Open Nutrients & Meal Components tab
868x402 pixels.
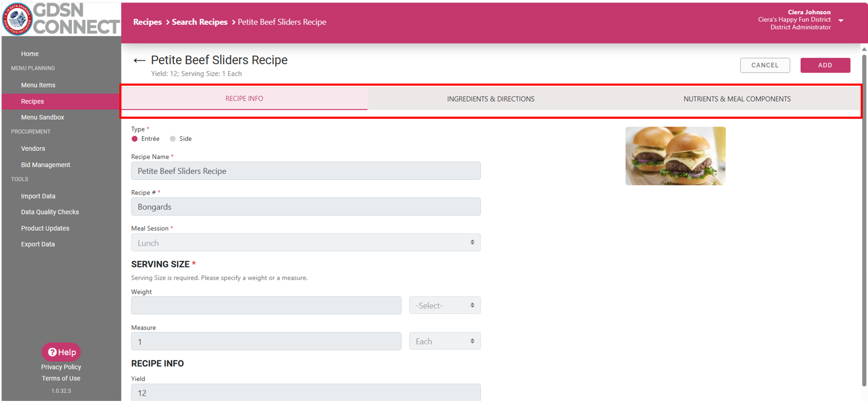[x=737, y=99]
